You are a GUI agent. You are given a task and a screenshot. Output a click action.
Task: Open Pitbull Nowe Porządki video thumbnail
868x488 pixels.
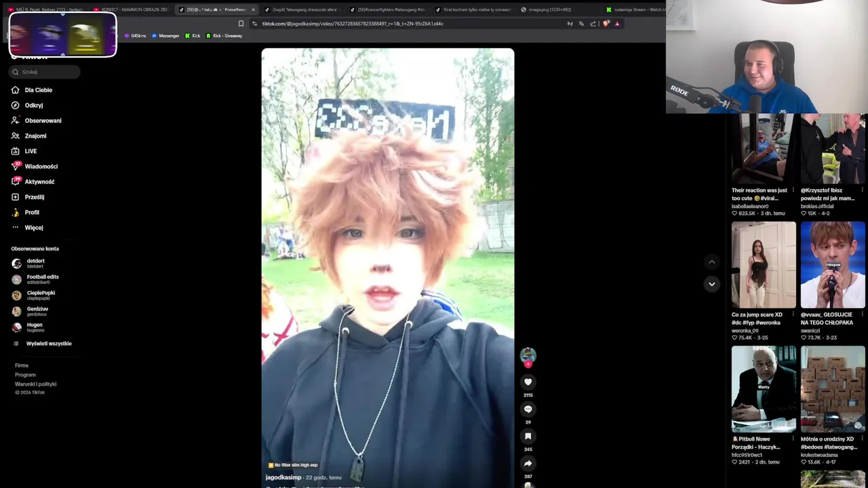(x=764, y=389)
